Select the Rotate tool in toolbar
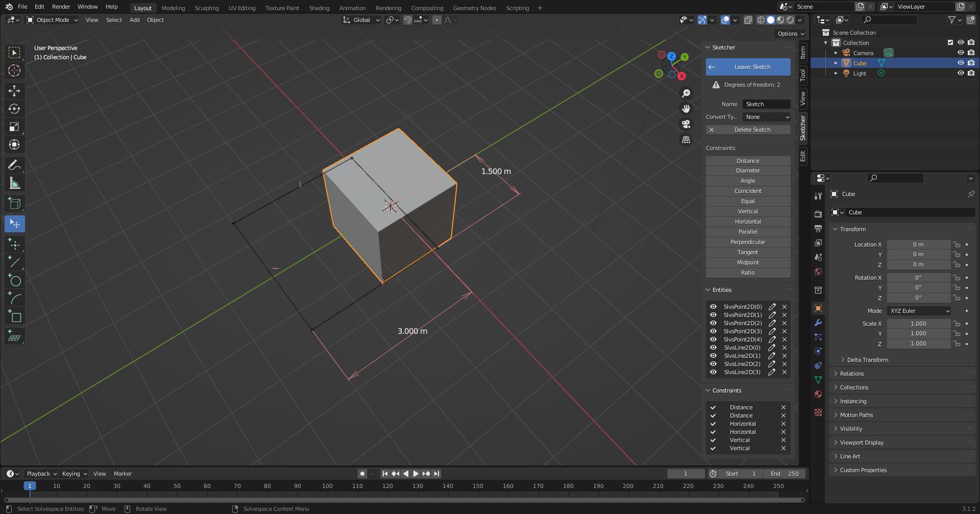980x514 pixels. (14, 109)
